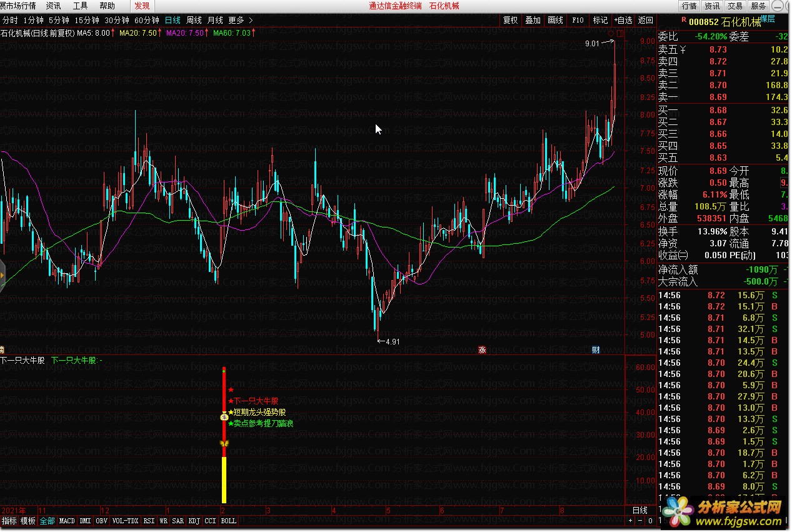Open the 交易 button at top right

(x=736, y=6)
